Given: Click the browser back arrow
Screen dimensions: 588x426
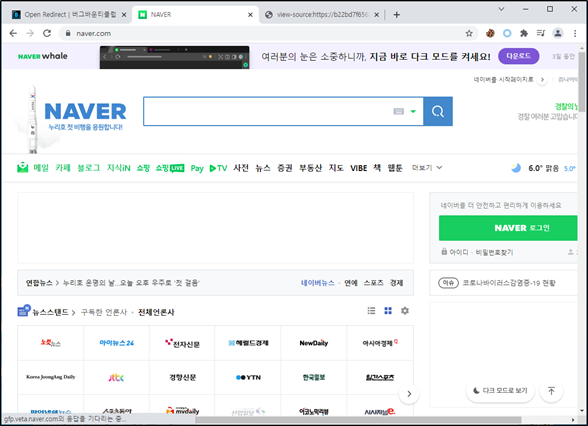Looking at the screenshot, I should click(x=13, y=33).
